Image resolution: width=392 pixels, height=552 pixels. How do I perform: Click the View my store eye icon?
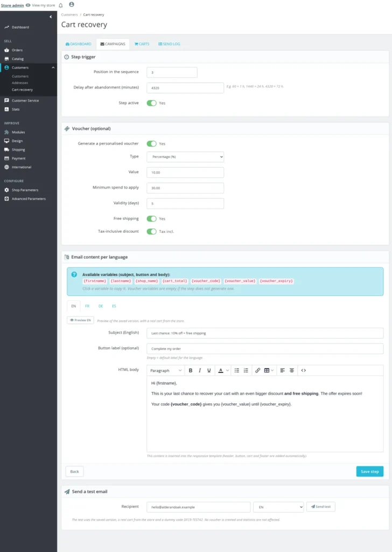(28, 5)
